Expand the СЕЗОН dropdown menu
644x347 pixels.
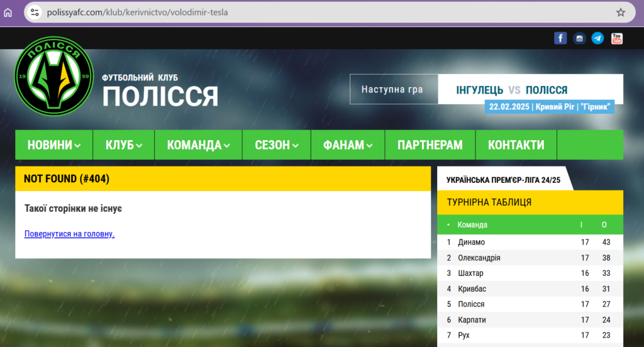point(276,145)
